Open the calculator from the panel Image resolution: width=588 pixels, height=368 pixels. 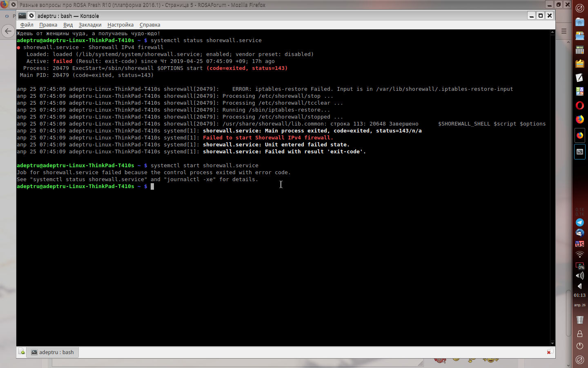579,50
